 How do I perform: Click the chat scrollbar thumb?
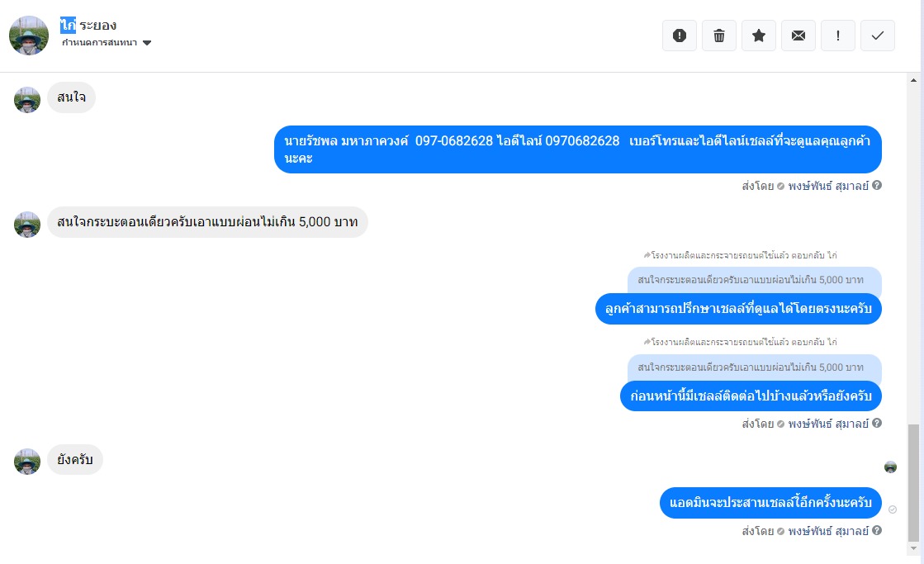tap(913, 482)
